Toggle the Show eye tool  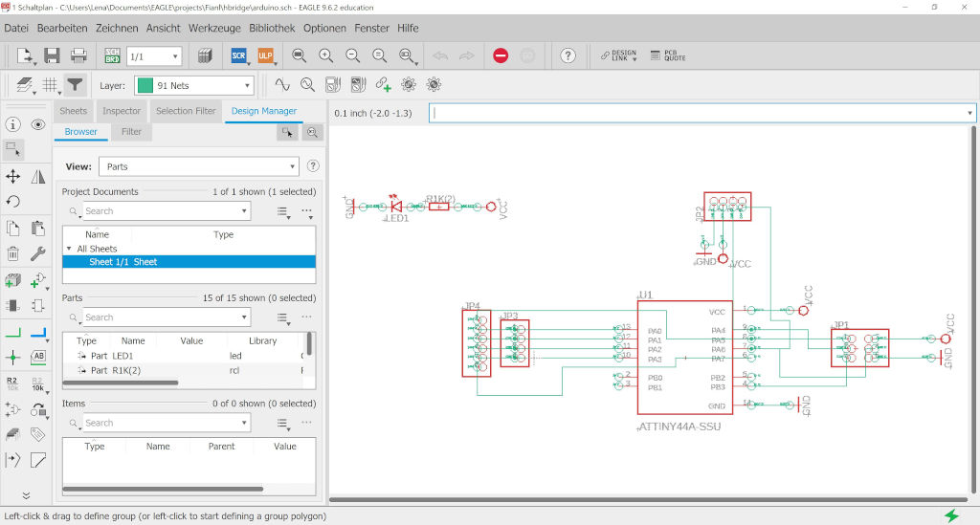click(38, 124)
